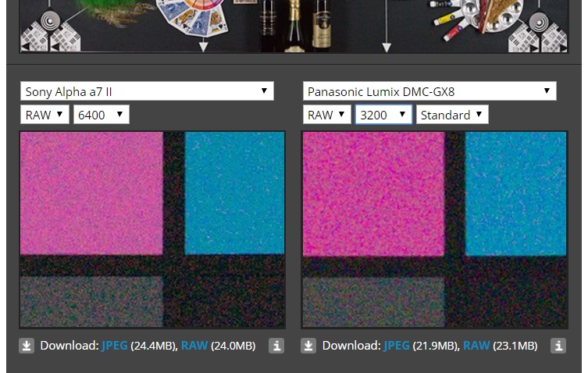Image resolution: width=588 pixels, height=373 pixels.
Task: Download the 24.0MB RAW file
Action: tap(194, 346)
